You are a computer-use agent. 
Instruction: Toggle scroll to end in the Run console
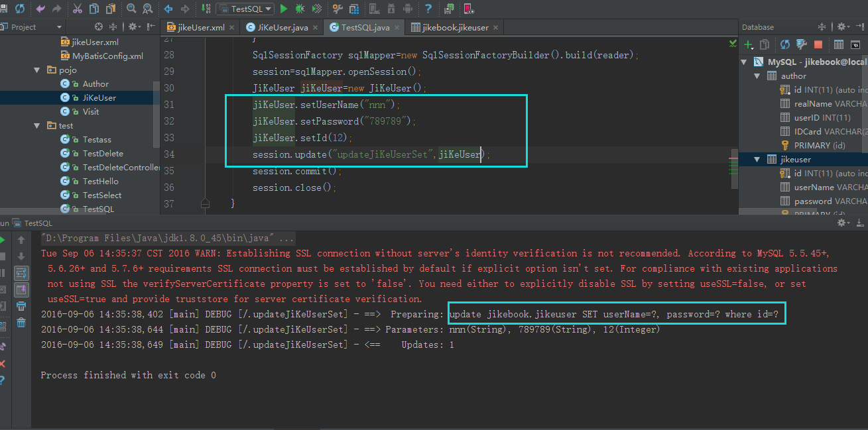21,290
